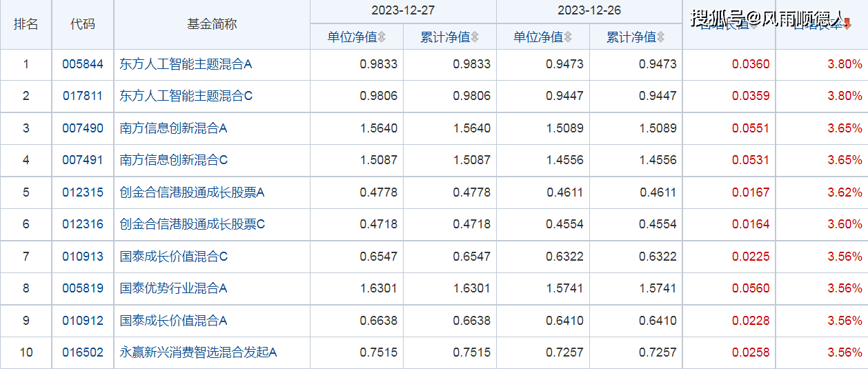Image resolution: width=868 pixels, height=369 pixels.
Task: Open 南方信息创新混合C fund page
Action: (x=174, y=160)
